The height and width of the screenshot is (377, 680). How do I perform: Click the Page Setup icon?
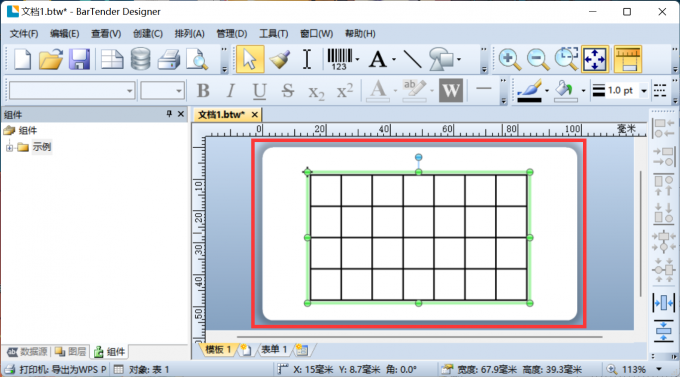[111, 59]
